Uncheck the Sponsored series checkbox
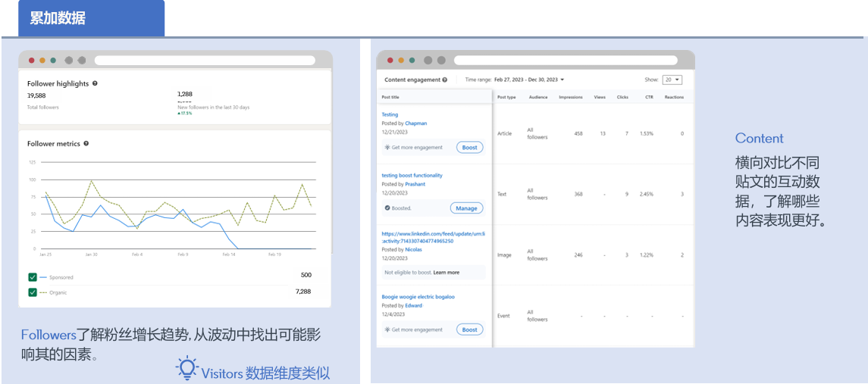The image size is (868, 384). coord(33,277)
